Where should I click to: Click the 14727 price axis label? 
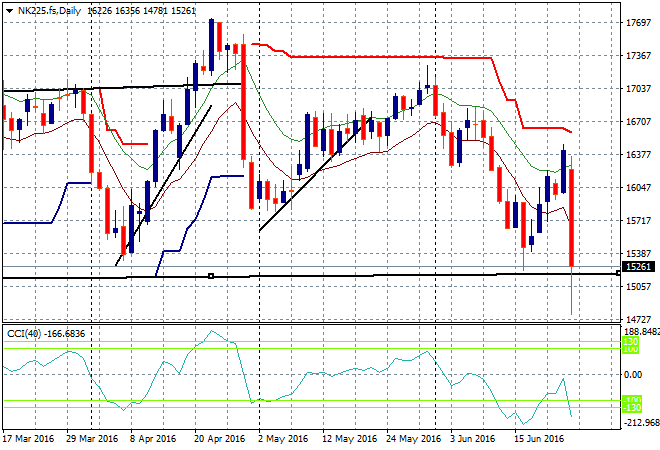pos(638,320)
